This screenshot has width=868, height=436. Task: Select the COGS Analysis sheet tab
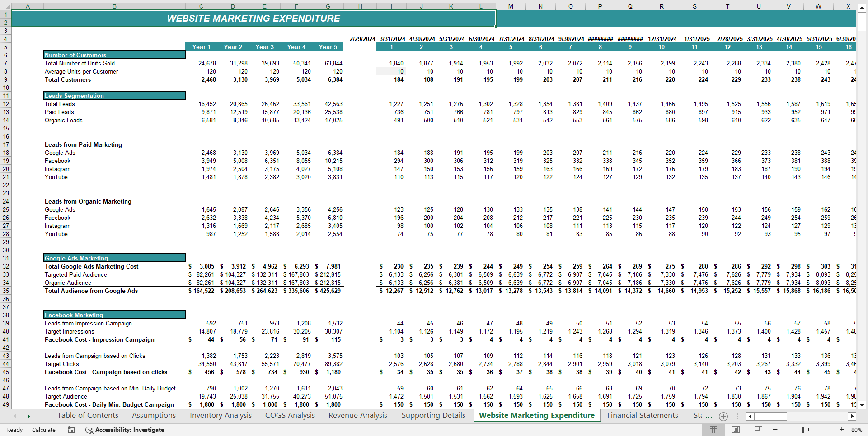click(x=290, y=415)
